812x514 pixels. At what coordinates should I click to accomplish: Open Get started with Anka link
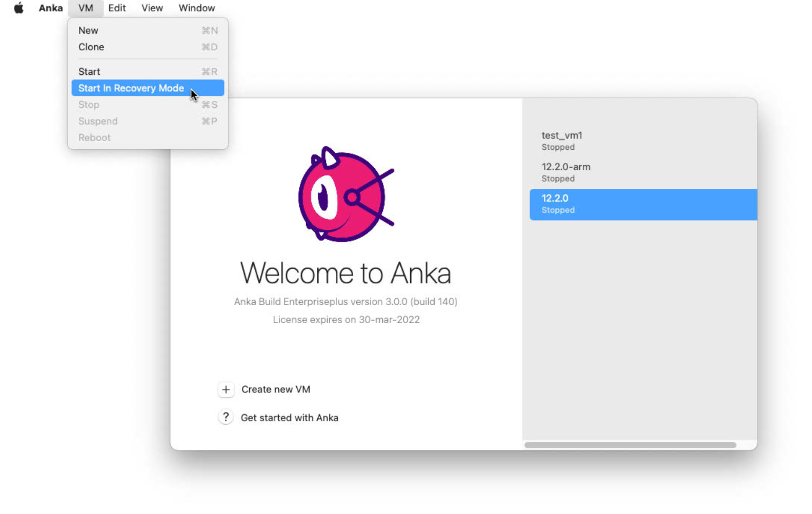pos(289,418)
